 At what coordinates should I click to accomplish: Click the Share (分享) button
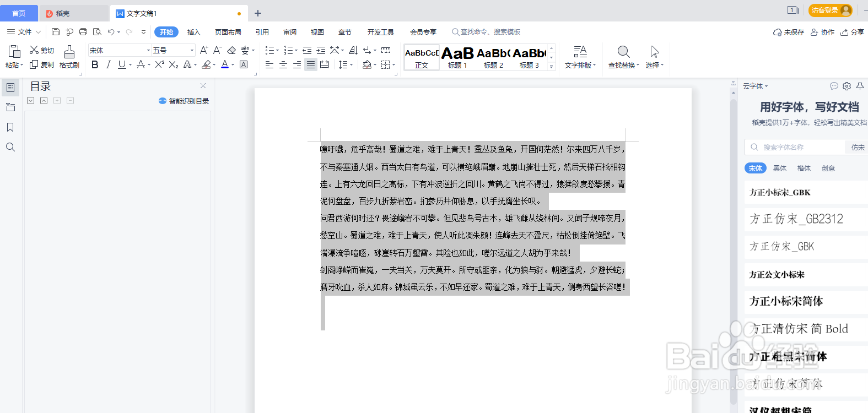pyautogui.click(x=852, y=32)
